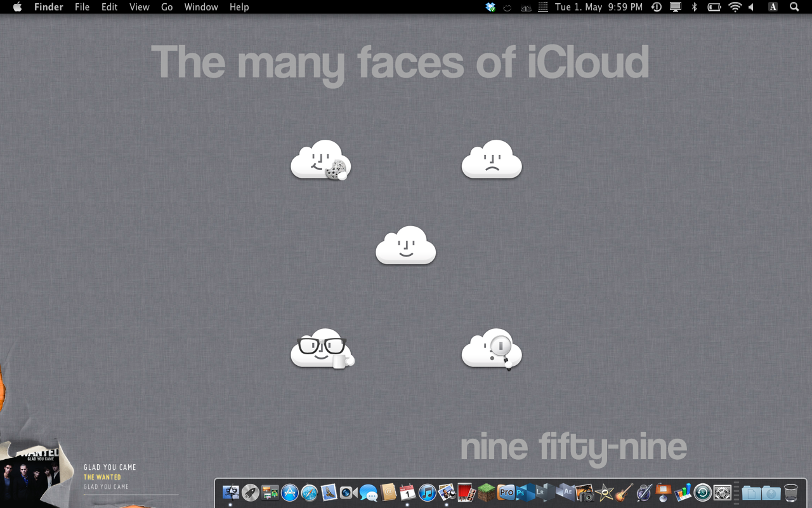The image size is (812, 508).
Task: Open Mission Control from the Dock
Action: (270, 492)
